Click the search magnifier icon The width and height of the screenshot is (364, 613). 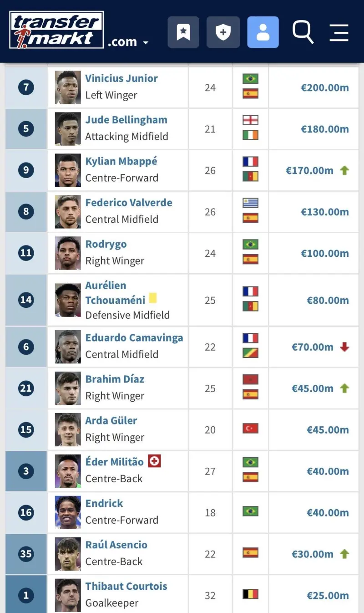click(x=303, y=32)
